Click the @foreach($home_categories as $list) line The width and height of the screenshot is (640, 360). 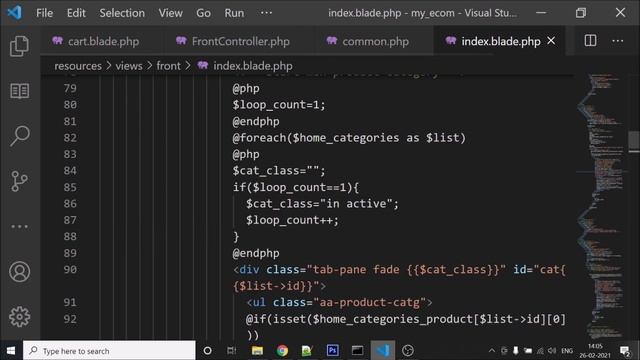[x=349, y=138]
